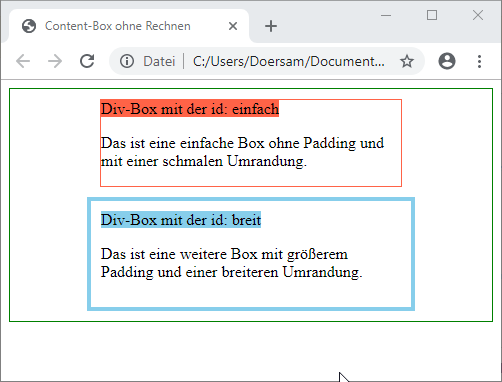Go back with the browser back arrow

click(23, 61)
